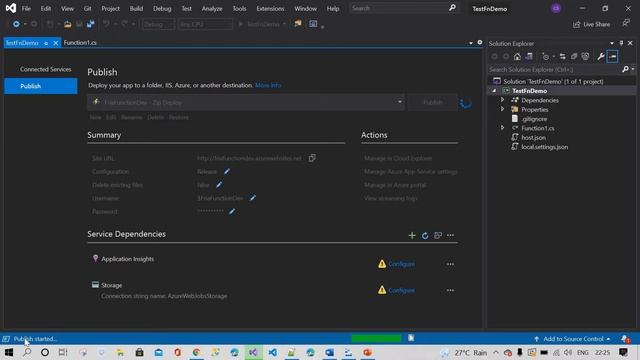Image resolution: width=640 pixels, height=360 pixels.
Task: Open the More info link
Action: point(268,85)
